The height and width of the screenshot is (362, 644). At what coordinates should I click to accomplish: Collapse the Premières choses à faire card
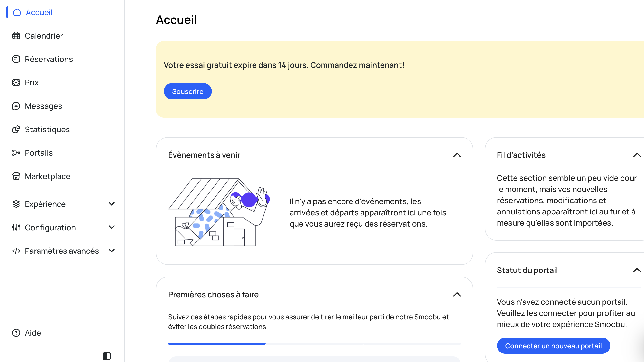(457, 295)
